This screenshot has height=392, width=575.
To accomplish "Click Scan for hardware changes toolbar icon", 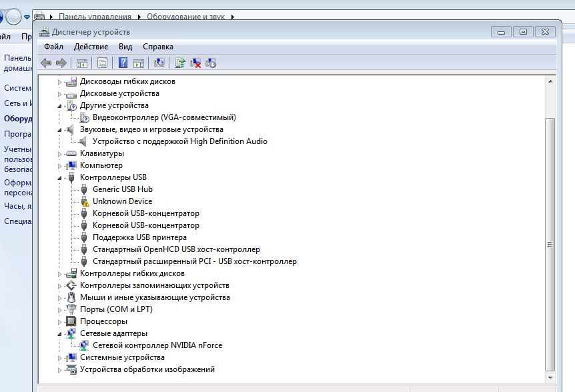I will tap(159, 63).
